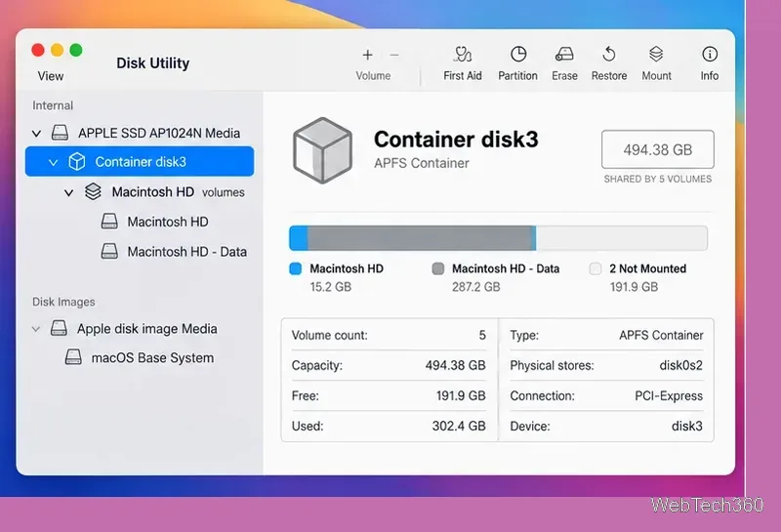The width and height of the screenshot is (781, 532).
Task: Click the APPLE SSD AP1024N drive icon
Action: pyautogui.click(x=60, y=133)
